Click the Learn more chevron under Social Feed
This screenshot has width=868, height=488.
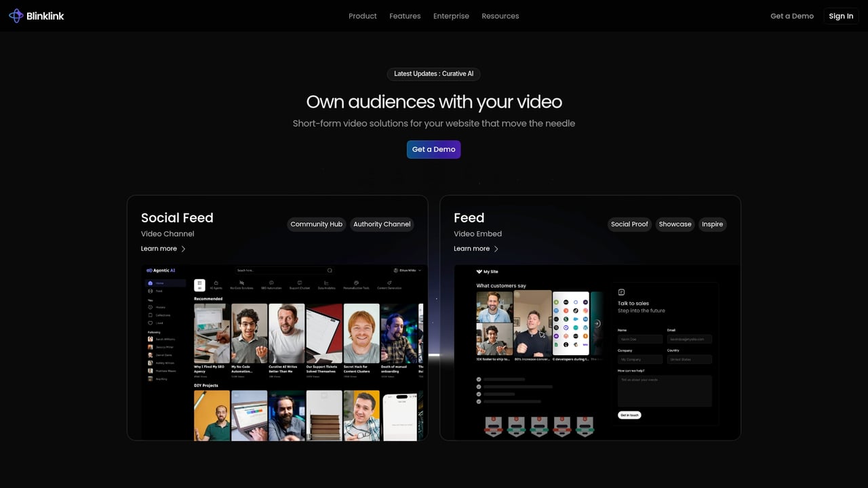pos(183,249)
